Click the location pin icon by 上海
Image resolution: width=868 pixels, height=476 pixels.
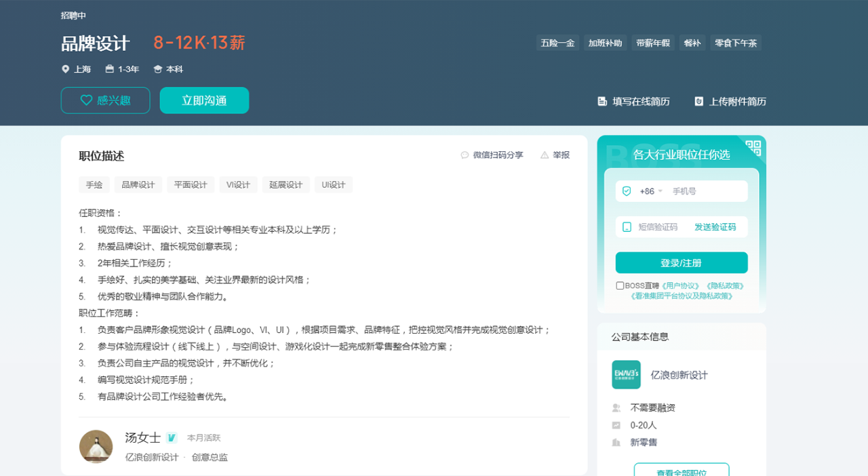(x=66, y=69)
